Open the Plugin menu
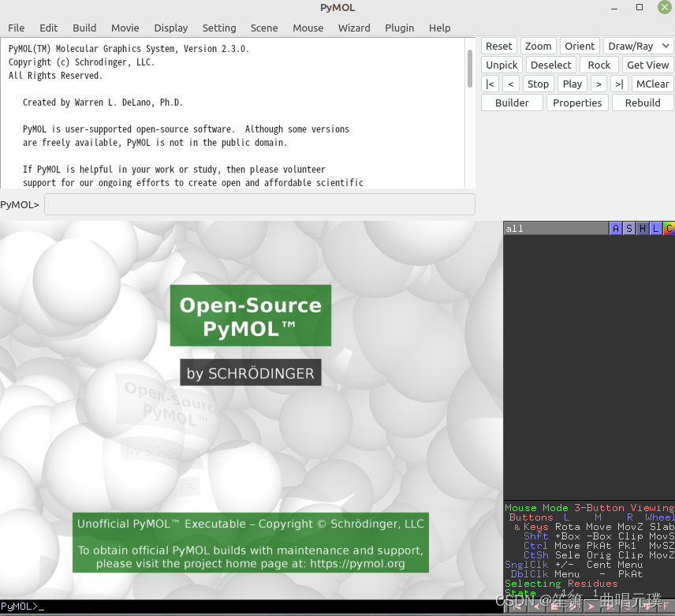The width and height of the screenshot is (675, 616). (400, 28)
